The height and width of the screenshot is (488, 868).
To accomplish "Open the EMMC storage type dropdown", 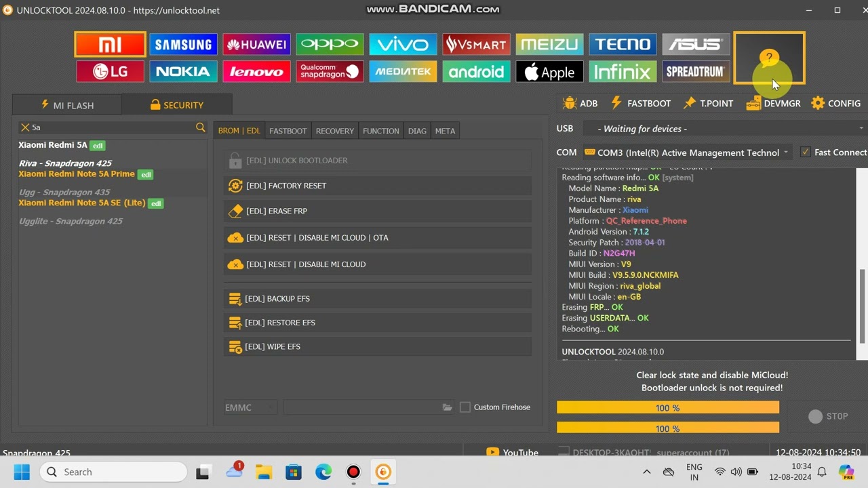I will tap(250, 407).
